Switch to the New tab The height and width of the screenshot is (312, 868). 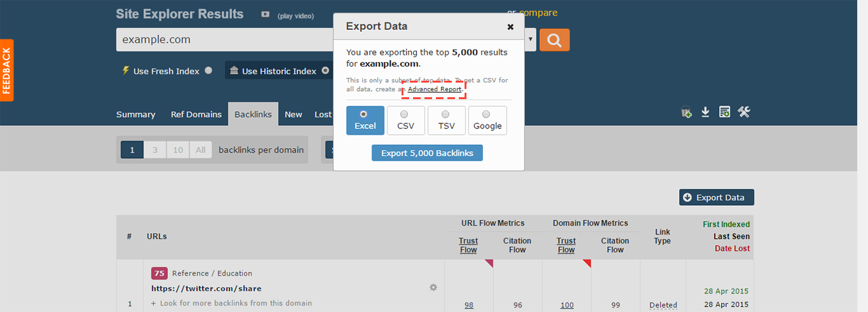(293, 114)
